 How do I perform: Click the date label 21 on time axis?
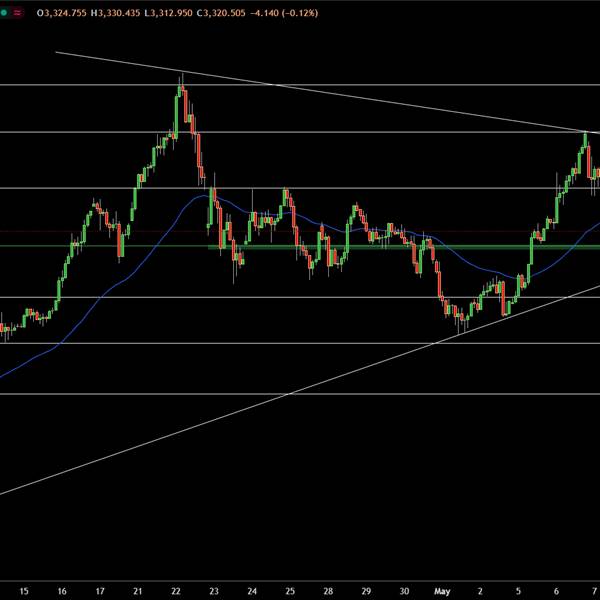click(138, 591)
